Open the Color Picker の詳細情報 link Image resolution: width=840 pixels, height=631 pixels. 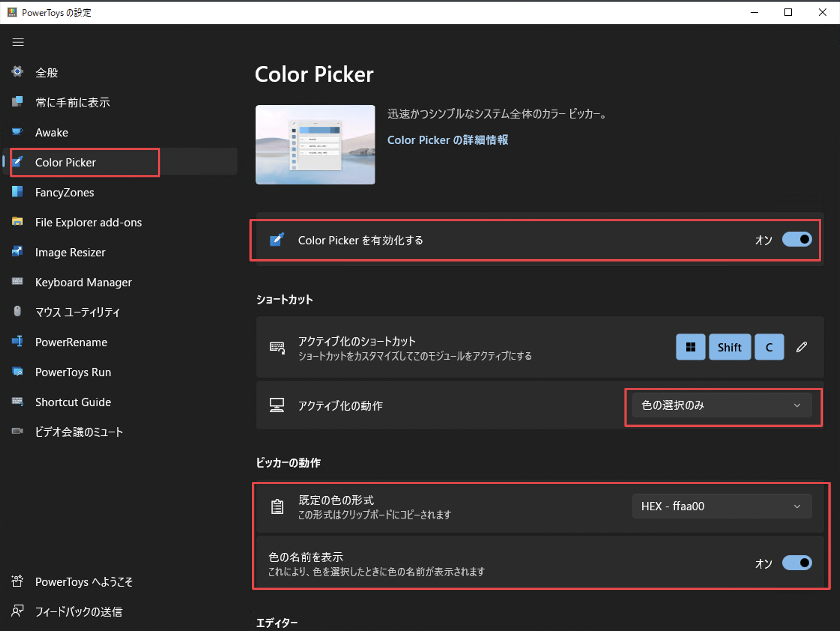(448, 140)
